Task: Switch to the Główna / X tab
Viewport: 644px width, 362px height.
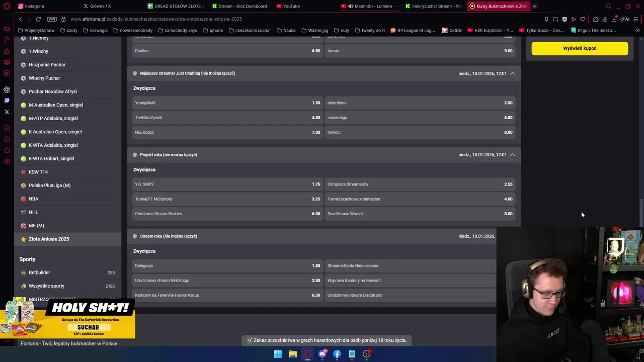Action: pos(112,6)
